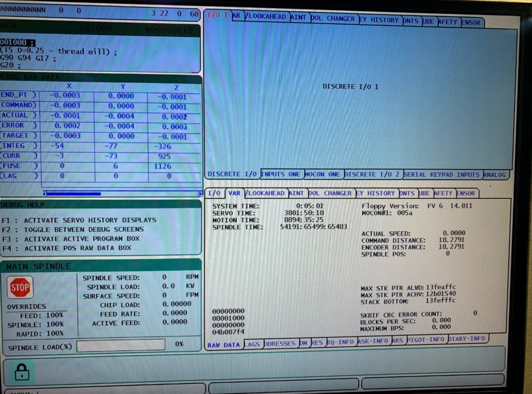This screenshot has width=532, height=394.
Task: Open the TASK-INFO bottom tab
Action: (x=373, y=340)
